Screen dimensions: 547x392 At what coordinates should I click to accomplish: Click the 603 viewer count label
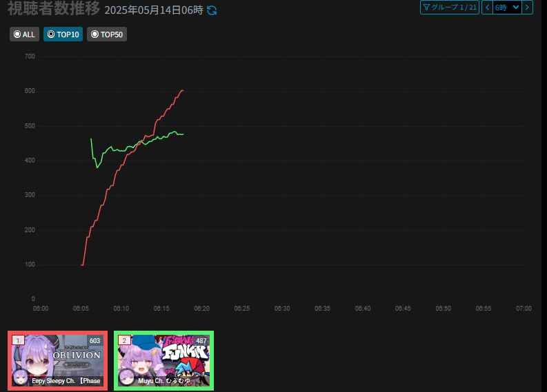(x=95, y=341)
